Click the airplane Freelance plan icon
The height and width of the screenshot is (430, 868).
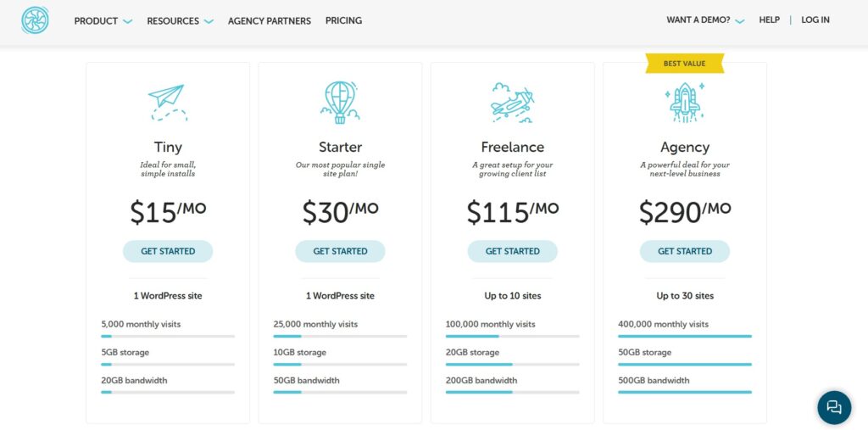(512, 102)
